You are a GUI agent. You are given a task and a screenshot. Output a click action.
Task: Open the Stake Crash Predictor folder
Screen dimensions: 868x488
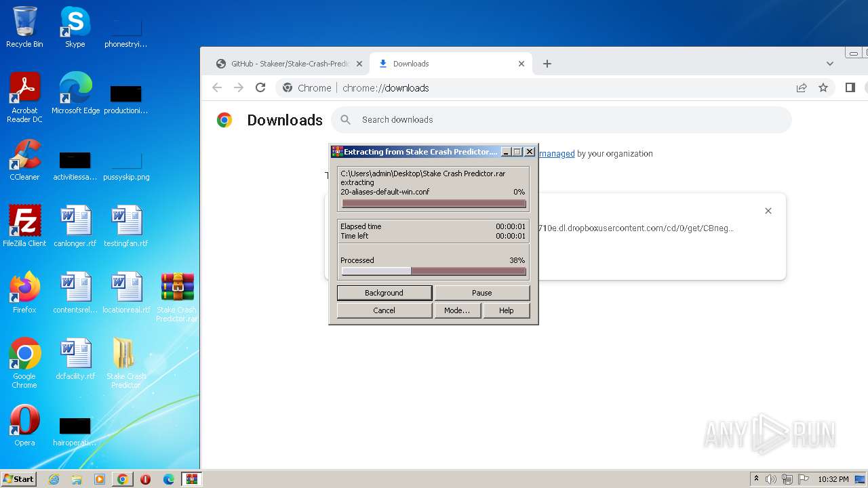[x=125, y=363]
